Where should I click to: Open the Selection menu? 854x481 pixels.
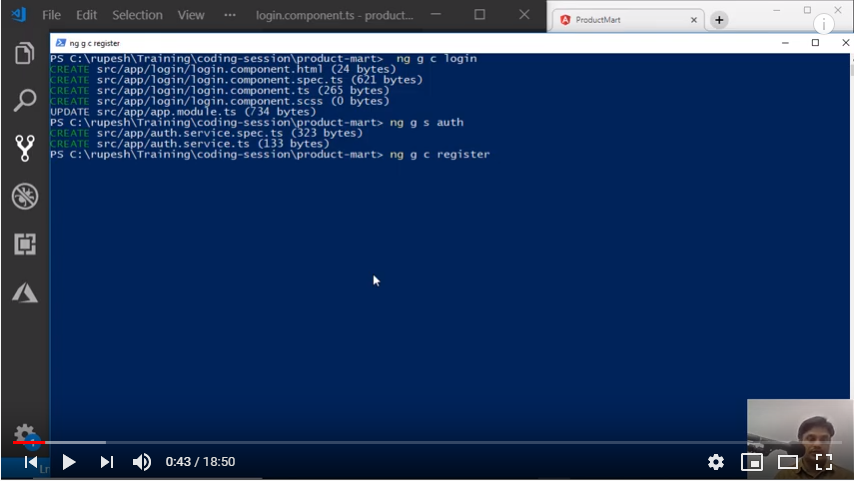point(137,16)
